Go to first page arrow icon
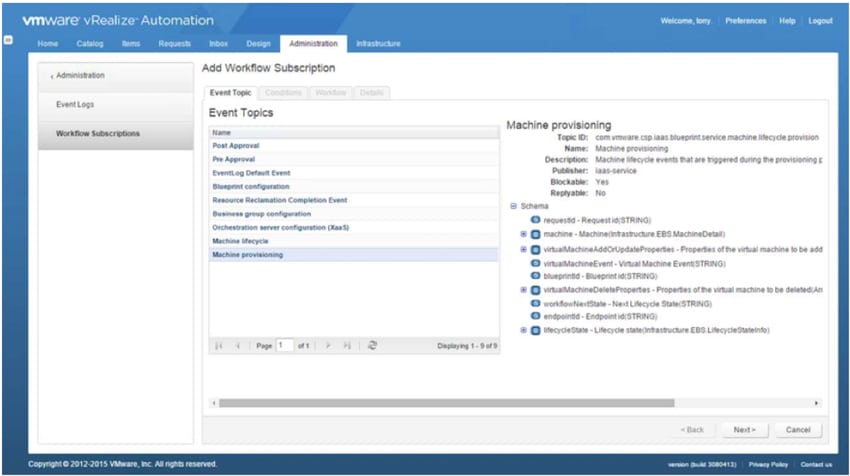The height and width of the screenshot is (476, 850). coord(219,345)
